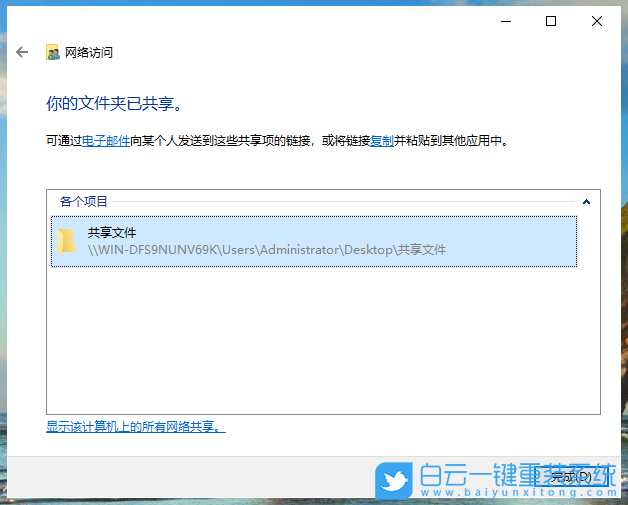
Task: Collapse the 各个项目 section chevron
Action: pyautogui.click(x=586, y=201)
